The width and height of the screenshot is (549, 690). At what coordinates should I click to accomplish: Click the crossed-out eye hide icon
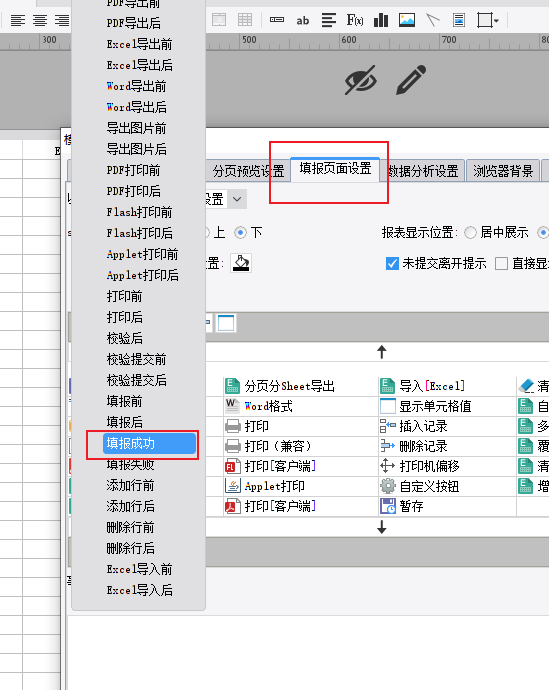pos(361,80)
